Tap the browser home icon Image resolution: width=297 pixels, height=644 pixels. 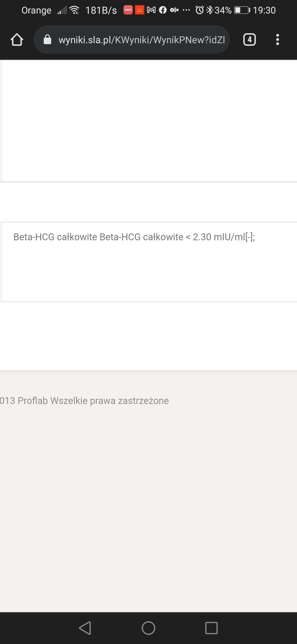click(x=17, y=40)
